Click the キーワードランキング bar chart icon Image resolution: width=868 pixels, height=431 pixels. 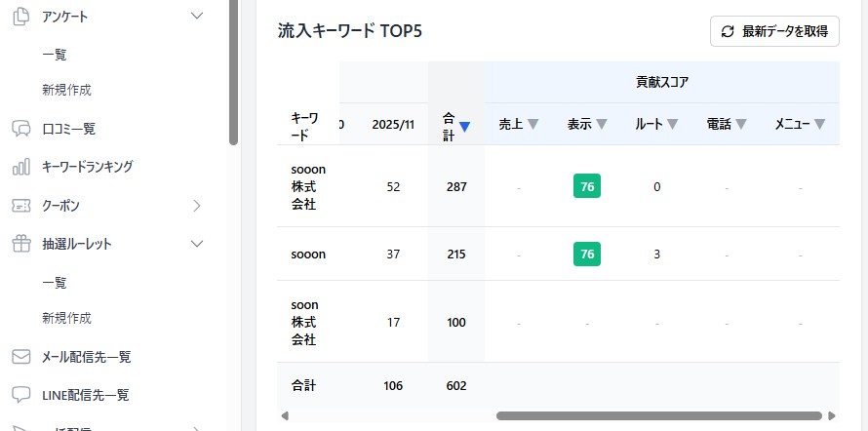[20, 167]
